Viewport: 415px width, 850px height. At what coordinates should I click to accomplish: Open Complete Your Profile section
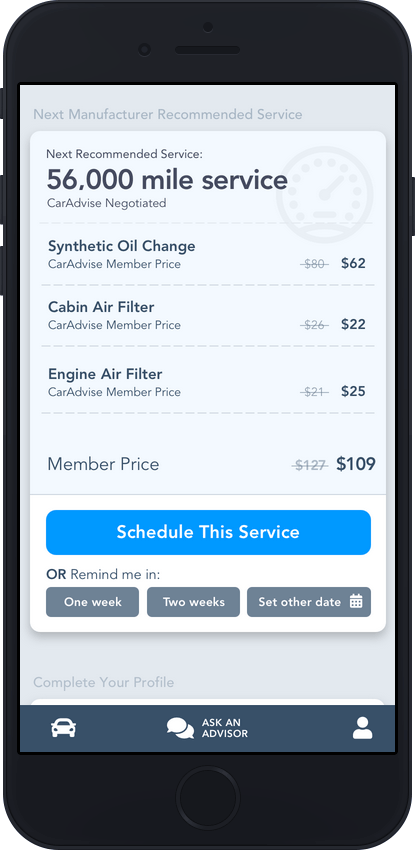click(x=103, y=682)
